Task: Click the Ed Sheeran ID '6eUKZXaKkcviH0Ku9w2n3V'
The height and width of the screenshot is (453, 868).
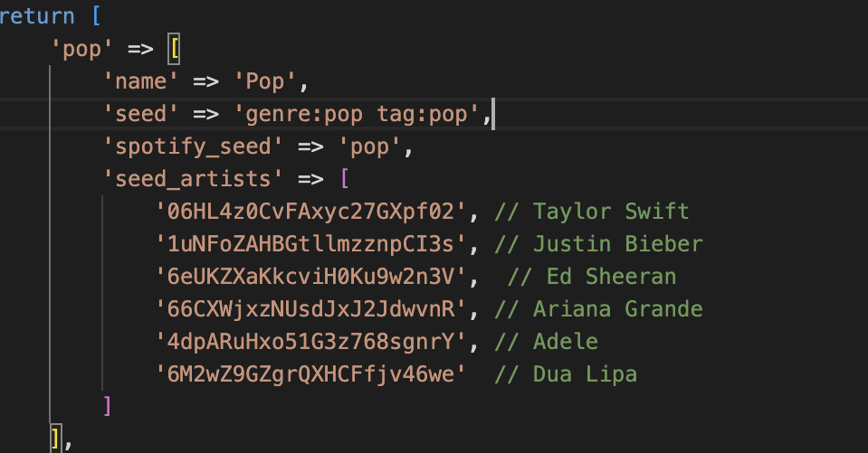Action: point(310,277)
